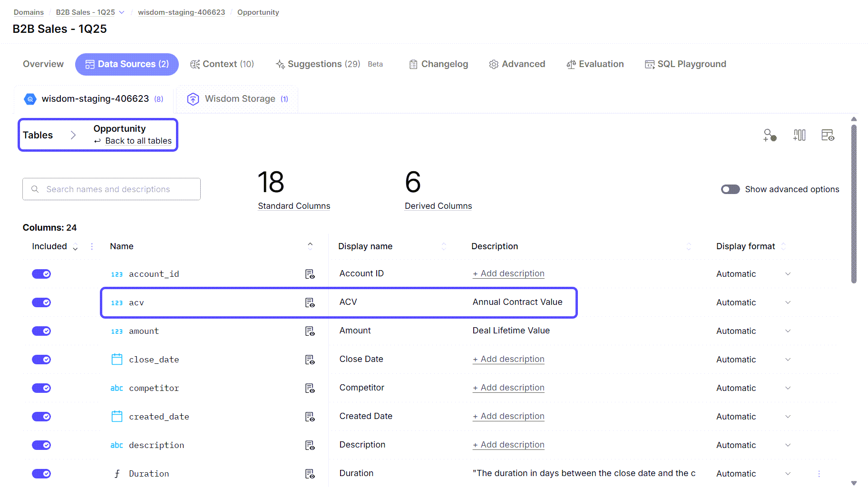Click the Standard Columns link
The width and height of the screenshot is (868, 487).
[294, 206]
